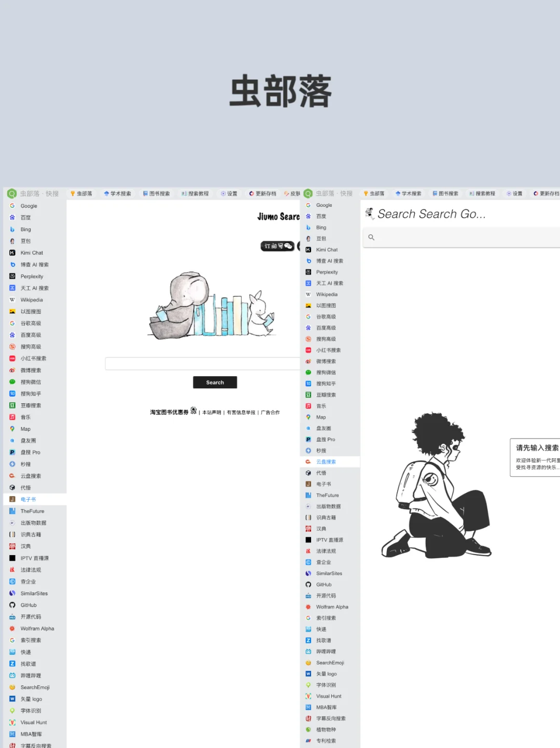Image resolution: width=560 pixels, height=748 pixels.
Task: Click the Kimi Chat icon in the left screenshot's sidebar
Action: 12,252
